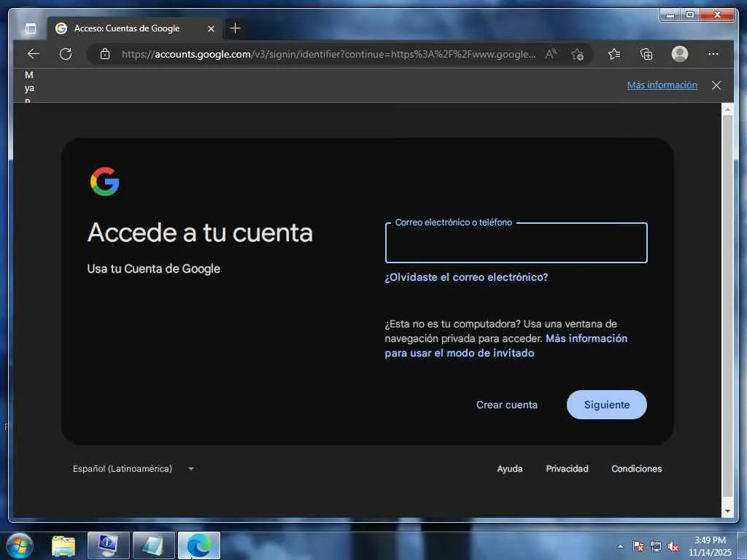The width and height of the screenshot is (747, 560).
Task: Add this page to favorites star icon
Action: click(578, 54)
